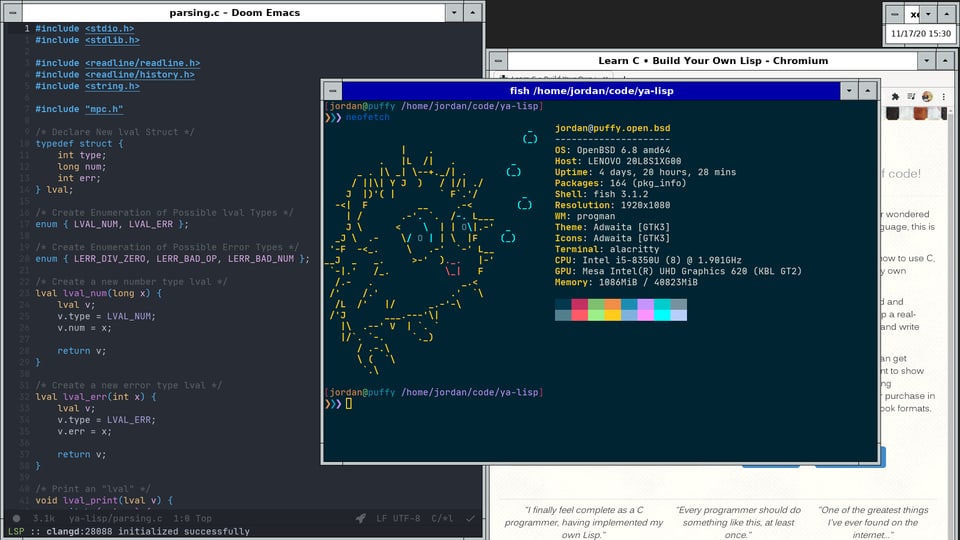Screen dimensions: 960x540
Task: Click '"mpc.h"' include in Emacs
Action: (104, 109)
